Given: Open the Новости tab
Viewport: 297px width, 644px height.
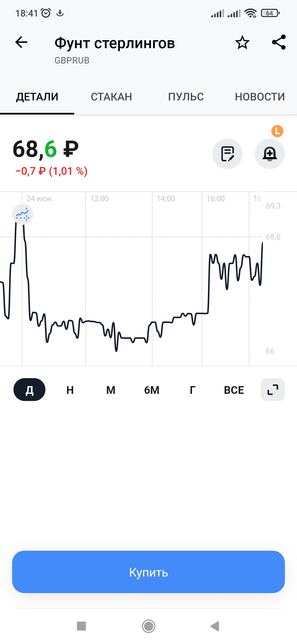Looking at the screenshot, I should click(260, 97).
